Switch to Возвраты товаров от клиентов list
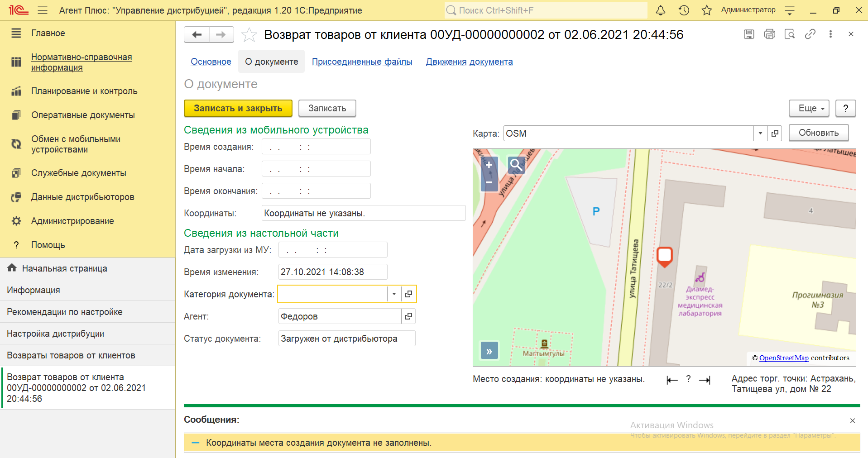868x458 pixels. (x=87, y=355)
